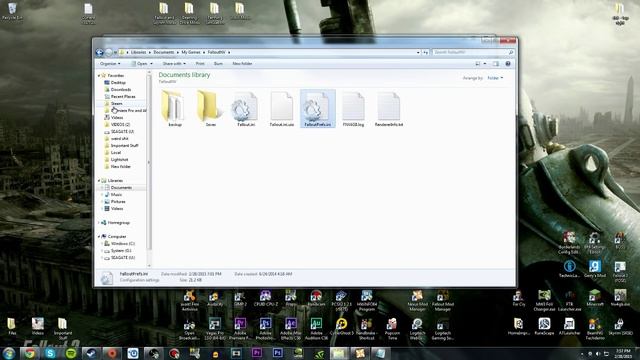Select the Adobe Audition CS6 desktop shortcut
Screen dimensions: 640x360
316,329
